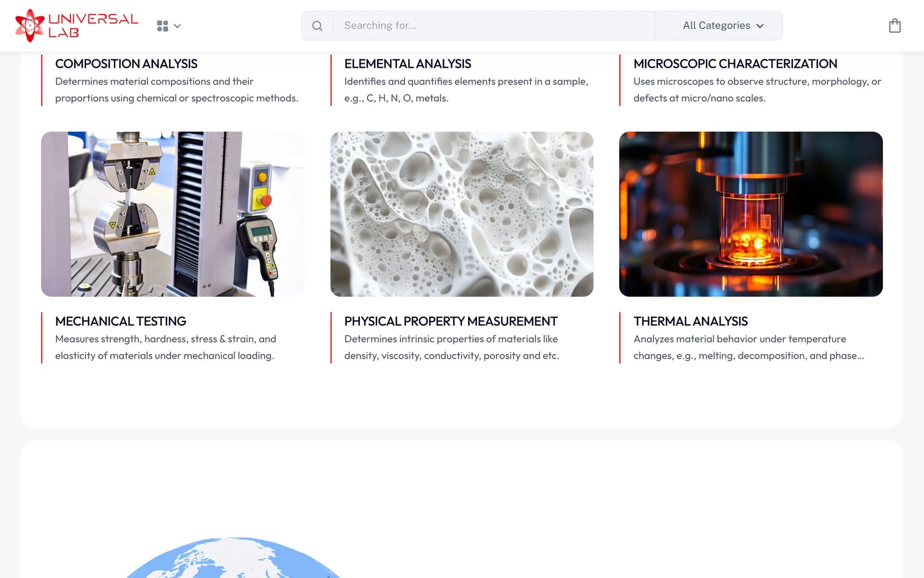Open Thermal Analysis heading
This screenshot has width=924, height=578.
[x=690, y=321]
